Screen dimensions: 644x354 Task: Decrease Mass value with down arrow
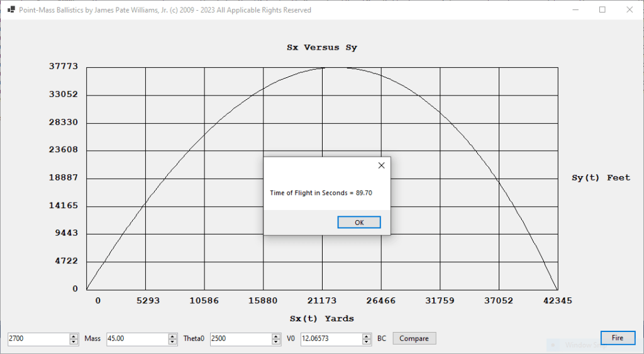[75, 341]
